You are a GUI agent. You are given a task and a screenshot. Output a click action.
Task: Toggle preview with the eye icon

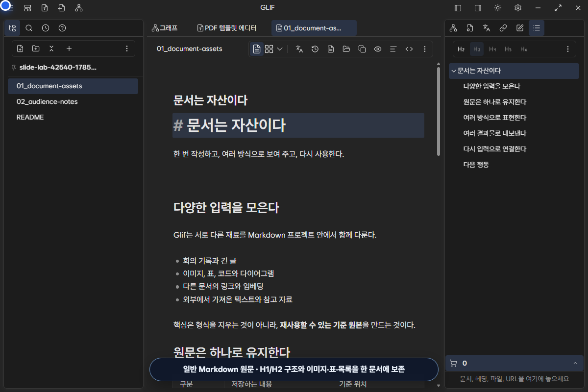(x=378, y=49)
